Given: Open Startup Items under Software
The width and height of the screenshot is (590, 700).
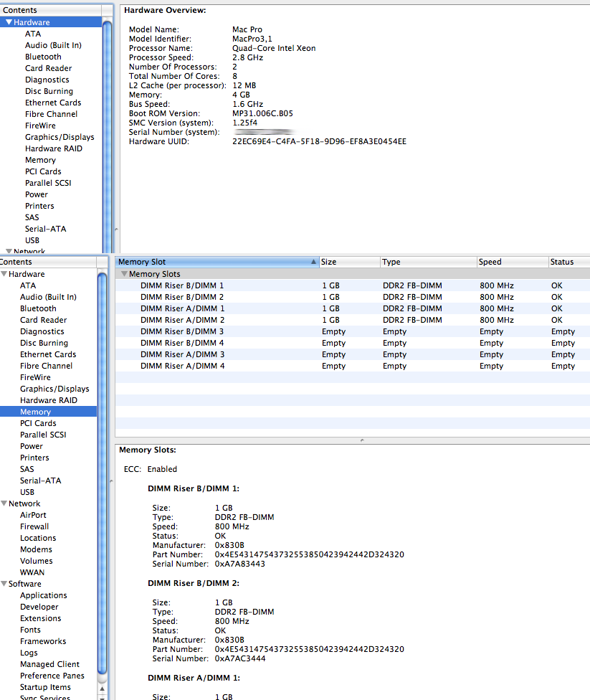Looking at the screenshot, I should coord(45,687).
